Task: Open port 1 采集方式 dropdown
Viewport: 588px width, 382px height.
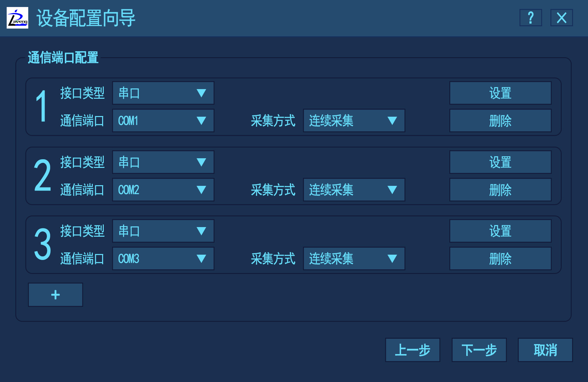Action: click(354, 121)
